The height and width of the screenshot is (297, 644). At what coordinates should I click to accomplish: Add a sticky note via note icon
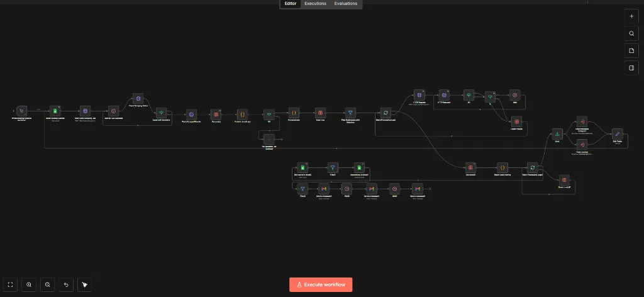tap(631, 51)
